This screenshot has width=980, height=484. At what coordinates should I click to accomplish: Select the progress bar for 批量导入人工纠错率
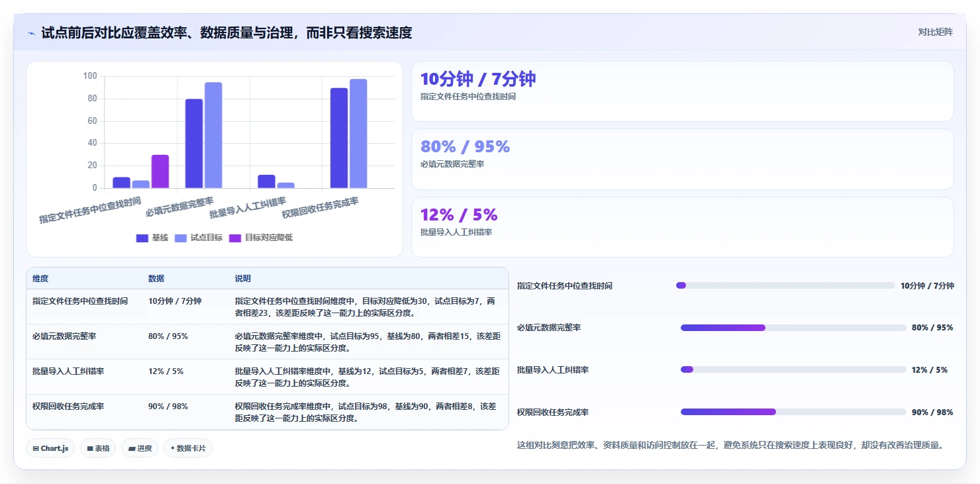[x=793, y=369]
